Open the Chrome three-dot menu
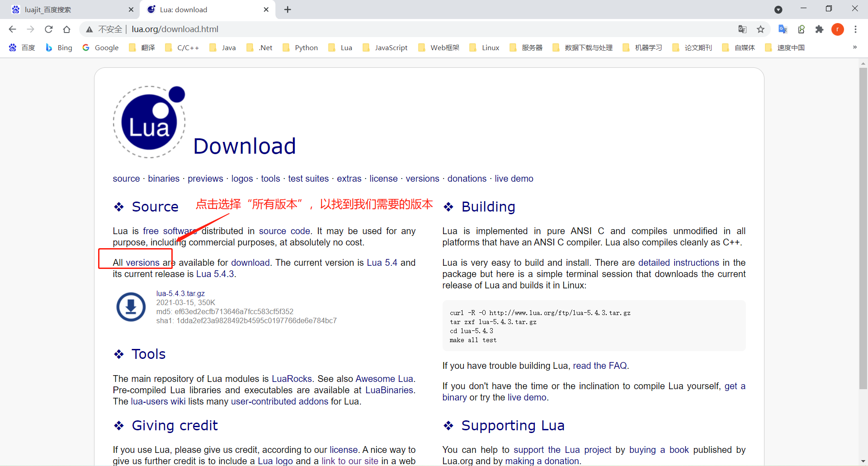 pos(855,29)
